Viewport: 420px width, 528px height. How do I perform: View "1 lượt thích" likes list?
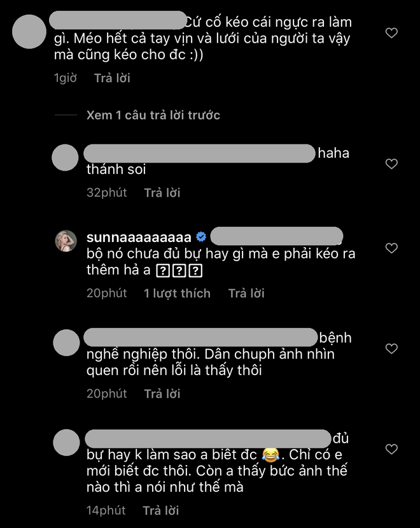coord(177,293)
